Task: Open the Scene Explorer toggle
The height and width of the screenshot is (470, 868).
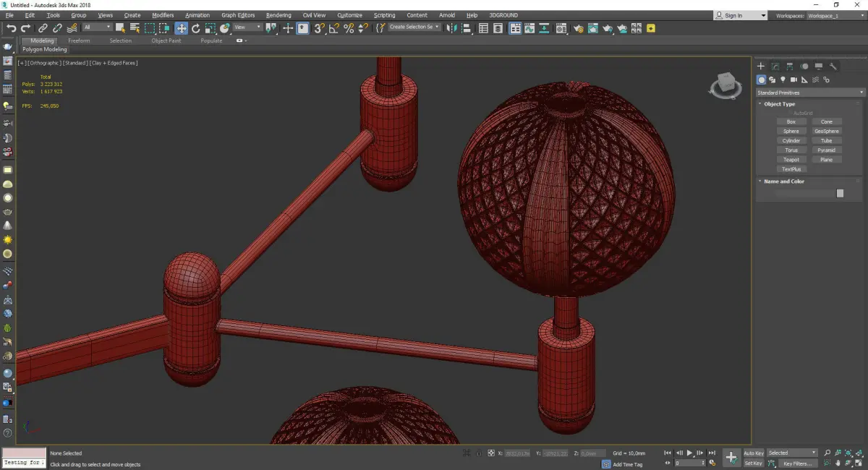Action: tap(484, 28)
